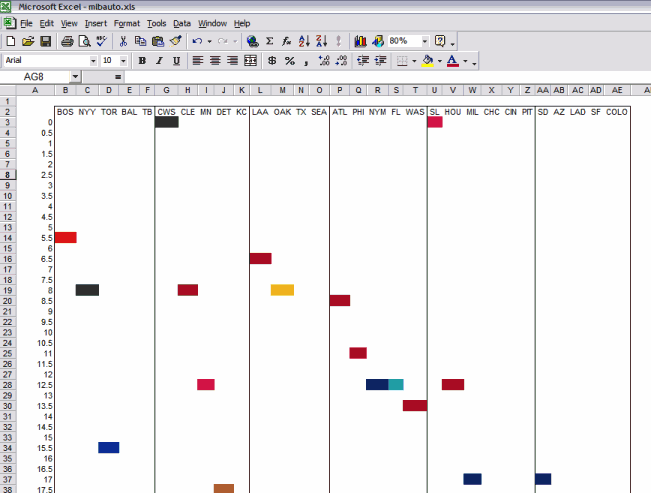Select the red BOS cell at 5.5
The height and width of the screenshot is (493, 651).
66,238
